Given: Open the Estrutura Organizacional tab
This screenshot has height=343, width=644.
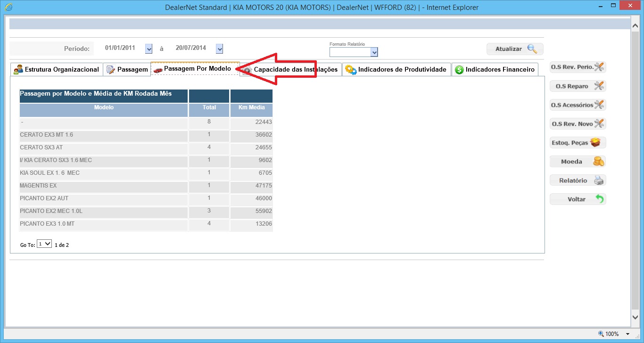Looking at the screenshot, I should click(57, 69).
